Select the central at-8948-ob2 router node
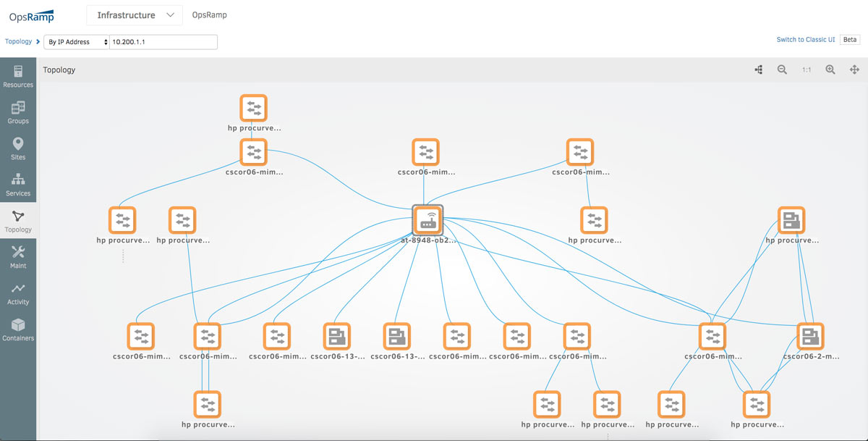This screenshot has height=441, width=868. 427,219
